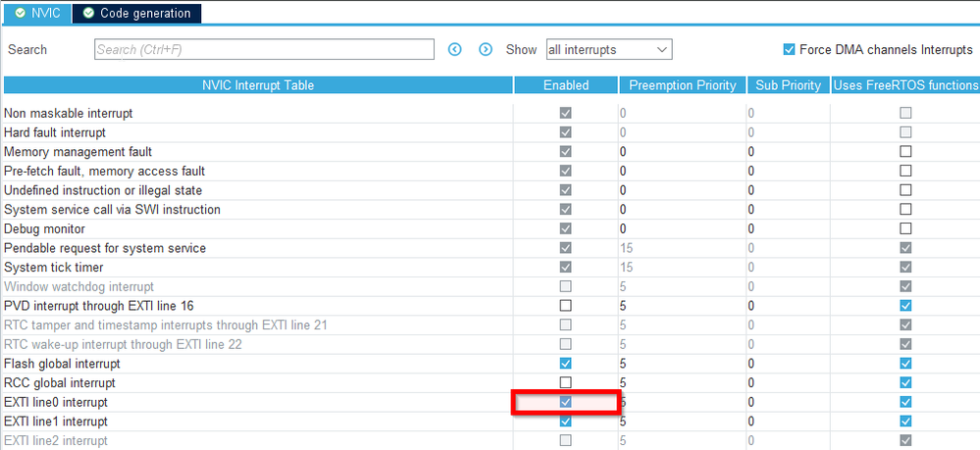The height and width of the screenshot is (450, 980).
Task: Switch to the NVIC tab
Action: (37, 13)
